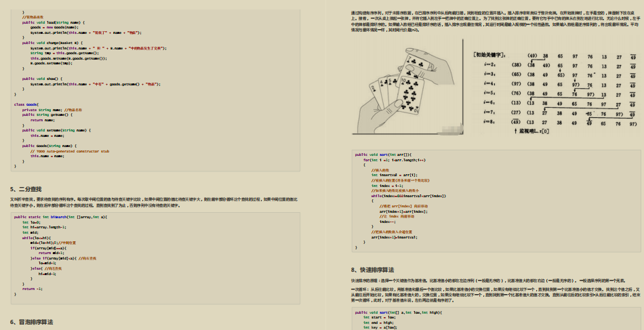Click the line 'int lo=0;'

click(x=31, y=222)
